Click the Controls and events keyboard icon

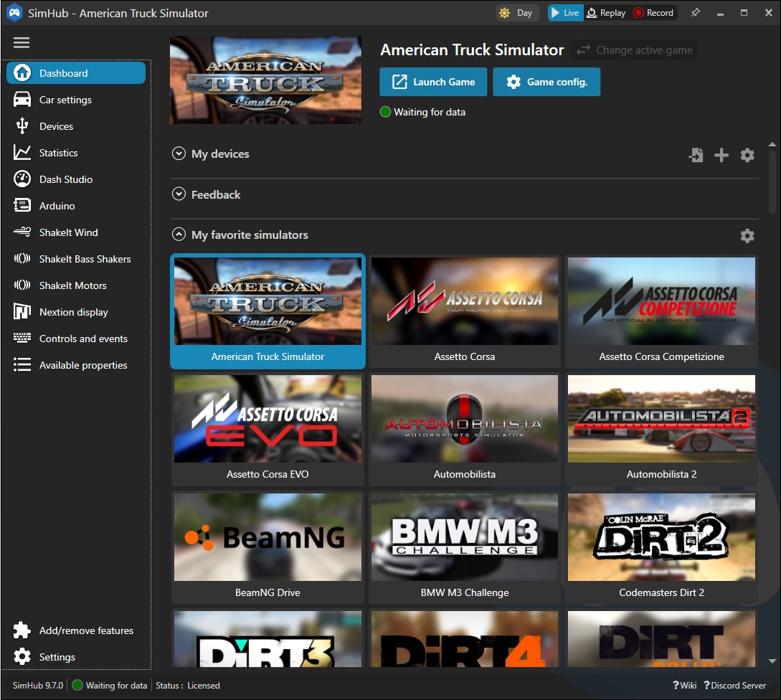22,338
